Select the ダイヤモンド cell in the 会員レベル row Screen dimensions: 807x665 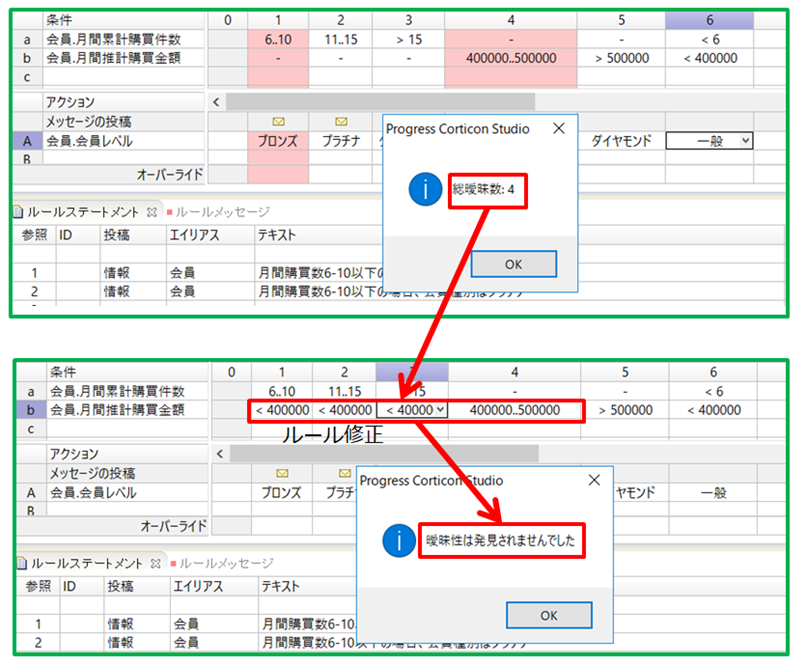(623, 141)
